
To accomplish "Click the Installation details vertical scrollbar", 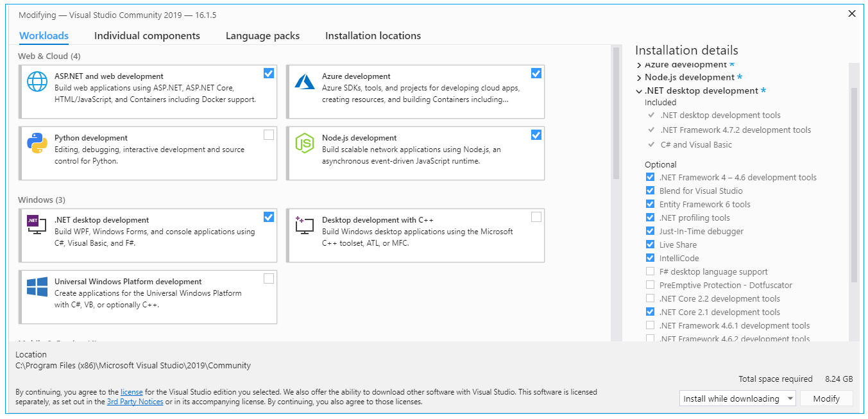I will click(854, 185).
